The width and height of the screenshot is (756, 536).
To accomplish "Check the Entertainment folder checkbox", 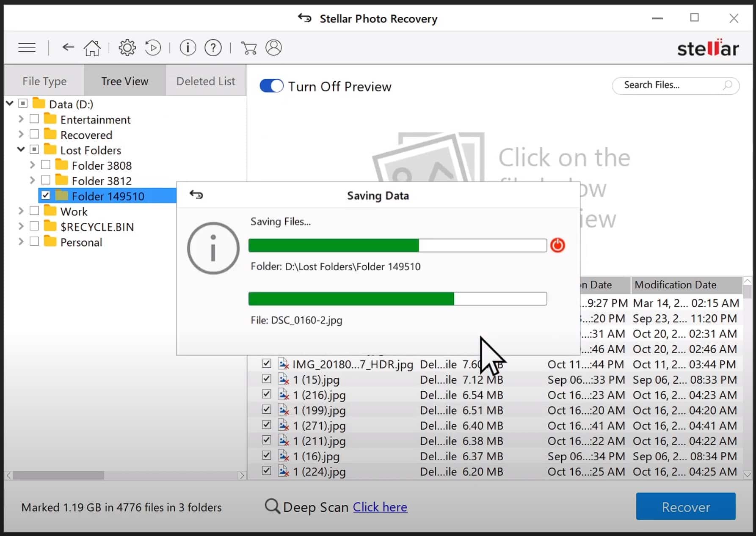I will (x=34, y=119).
